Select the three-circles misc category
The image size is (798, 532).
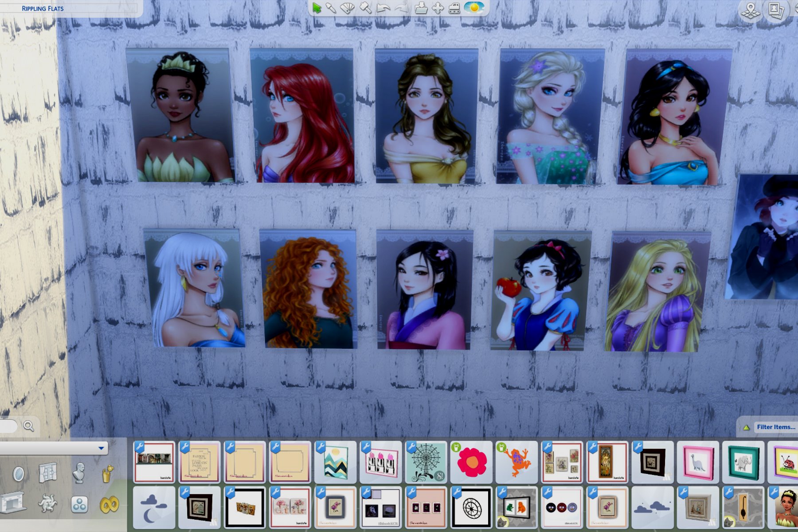79,505
